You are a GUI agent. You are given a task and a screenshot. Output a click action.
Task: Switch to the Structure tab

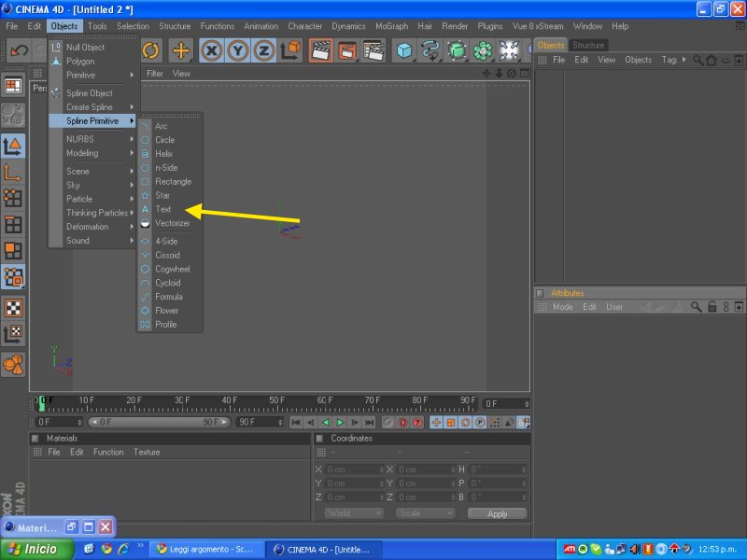588,45
